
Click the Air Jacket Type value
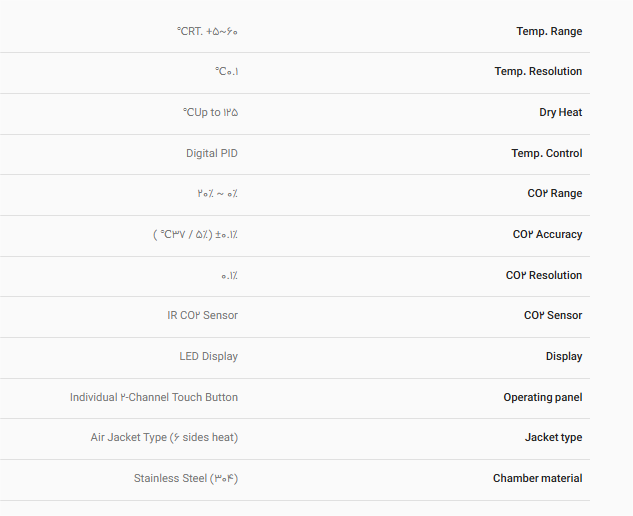tap(164, 438)
